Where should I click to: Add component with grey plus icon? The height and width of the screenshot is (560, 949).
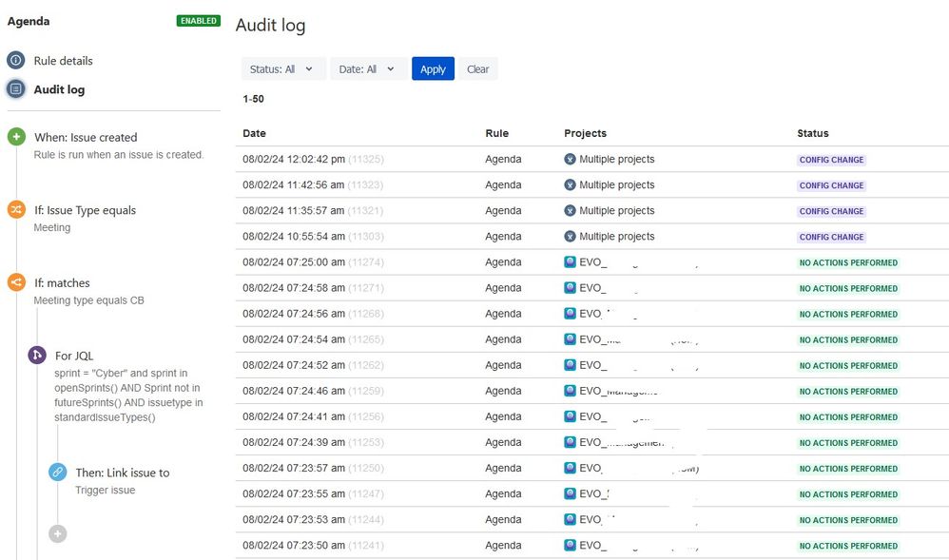pyautogui.click(x=57, y=534)
